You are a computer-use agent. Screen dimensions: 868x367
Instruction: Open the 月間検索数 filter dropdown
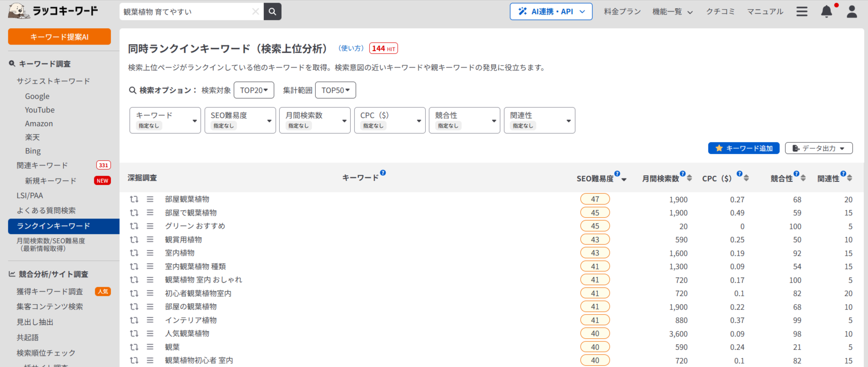pos(315,120)
